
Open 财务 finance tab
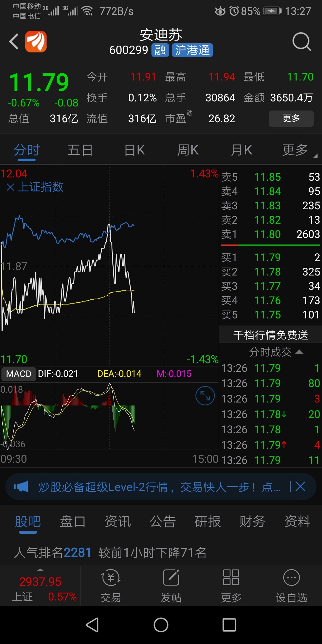[253, 521]
